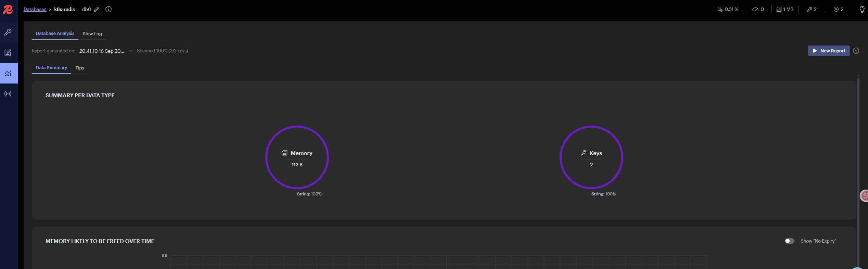Toggle the Show "No Expiry" switch
The width and height of the screenshot is (868, 269).
[x=789, y=241]
